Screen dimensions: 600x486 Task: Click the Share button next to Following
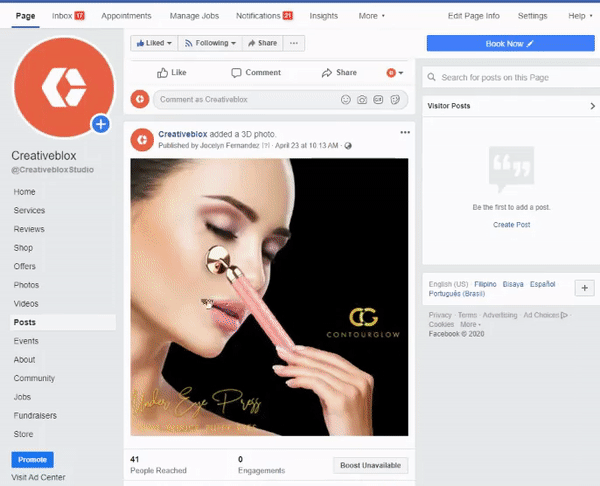coord(262,43)
